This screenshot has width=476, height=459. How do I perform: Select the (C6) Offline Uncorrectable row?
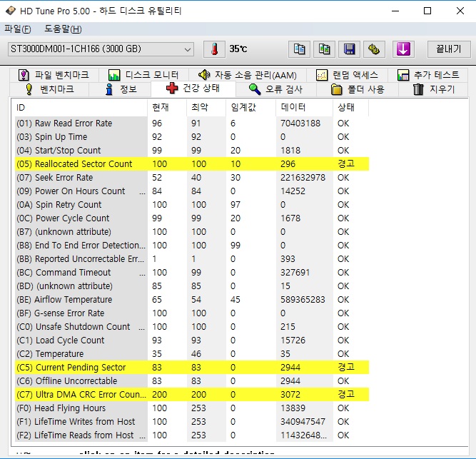(x=192, y=381)
